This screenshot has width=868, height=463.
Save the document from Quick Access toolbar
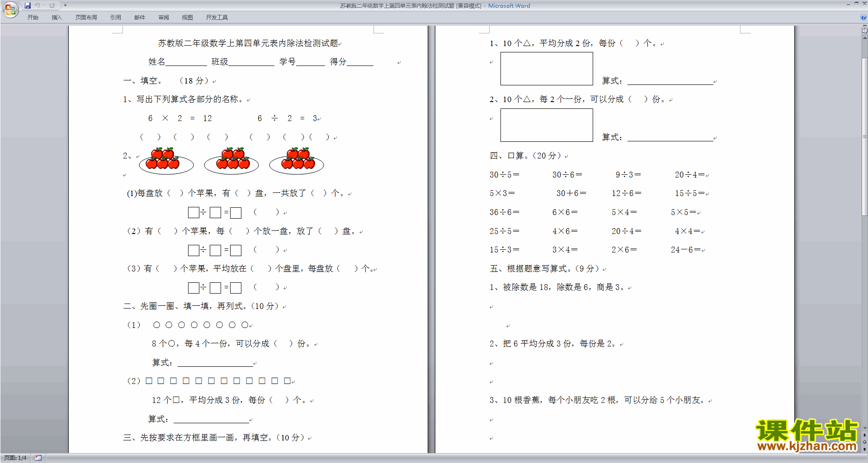click(x=28, y=5)
